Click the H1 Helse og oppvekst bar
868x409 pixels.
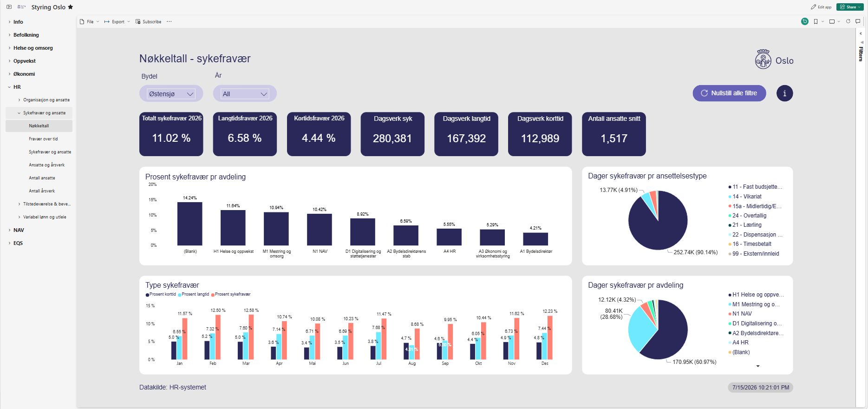233,228
